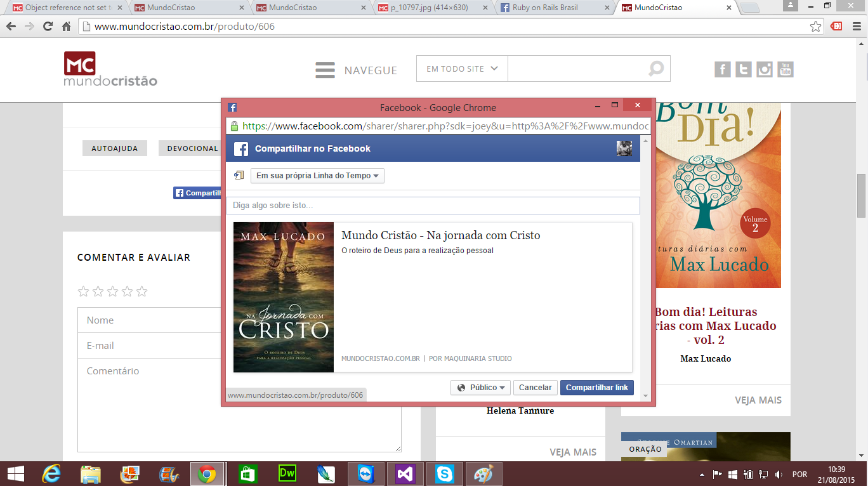This screenshot has width=868, height=486.
Task: Open Windows Store from taskbar
Action: (247, 474)
